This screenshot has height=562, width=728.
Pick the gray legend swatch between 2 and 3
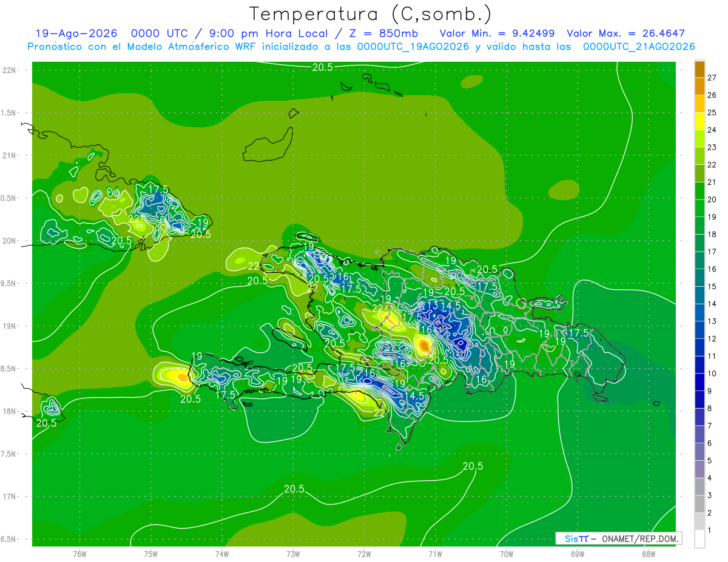tap(699, 504)
